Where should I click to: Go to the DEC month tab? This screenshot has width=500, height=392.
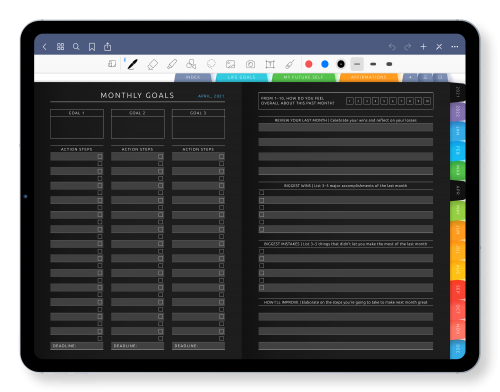pyautogui.click(x=458, y=349)
